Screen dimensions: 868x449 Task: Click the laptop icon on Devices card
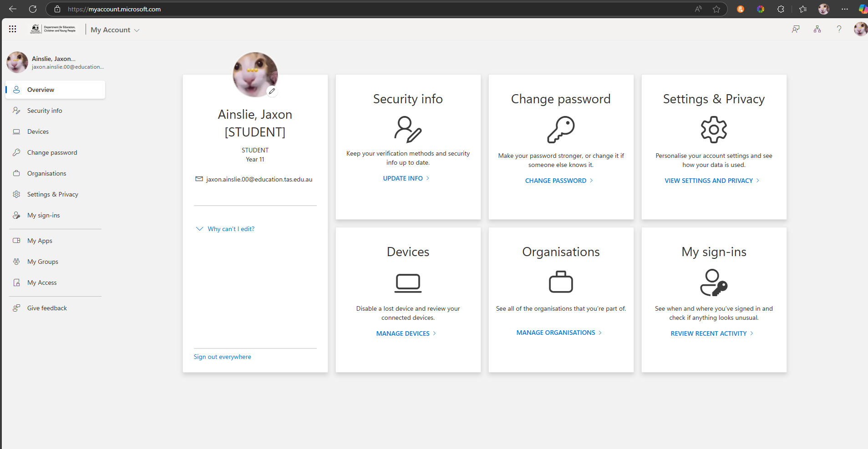click(x=408, y=283)
